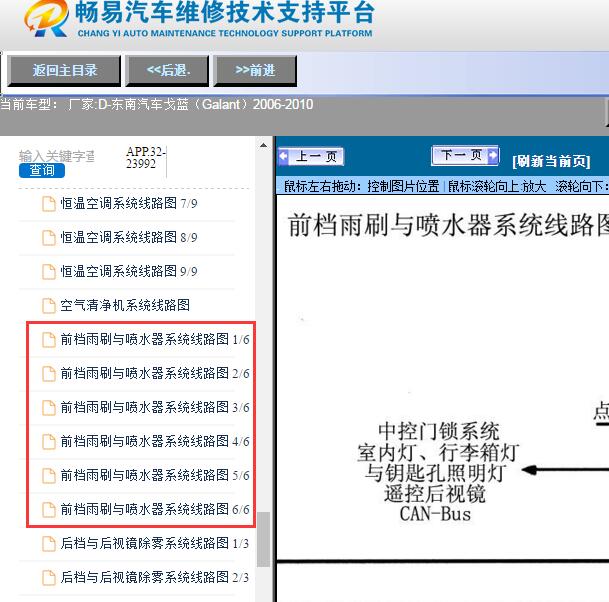Screen dimensions: 609x602
Task: Click document icon for 后档与后视镜除雾系统线路图 2/3
Action: [49, 578]
